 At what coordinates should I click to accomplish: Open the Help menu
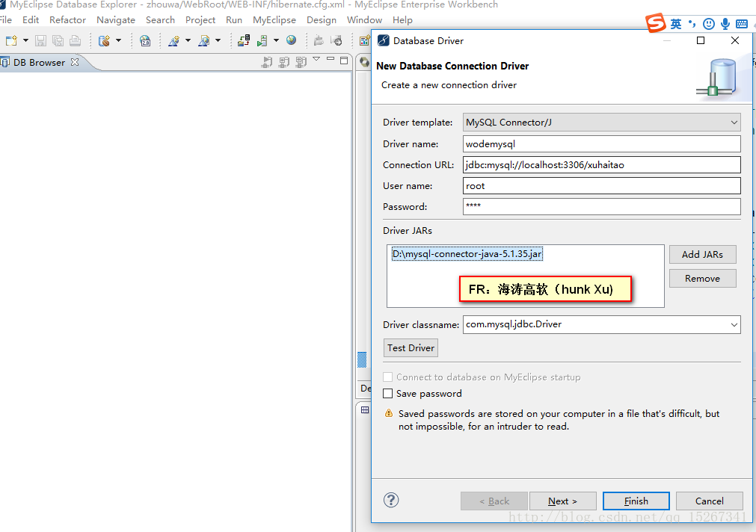[x=402, y=19]
